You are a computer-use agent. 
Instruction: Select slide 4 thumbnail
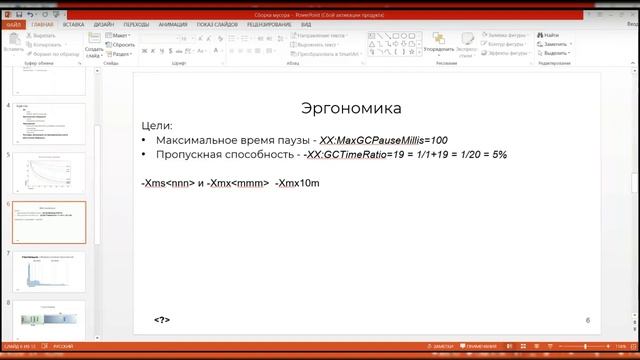(x=49, y=124)
